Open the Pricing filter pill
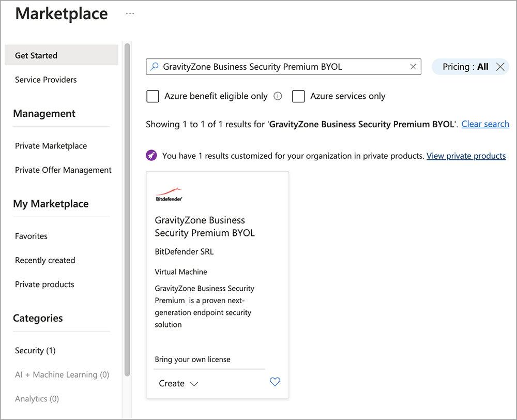 click(465, 67)
